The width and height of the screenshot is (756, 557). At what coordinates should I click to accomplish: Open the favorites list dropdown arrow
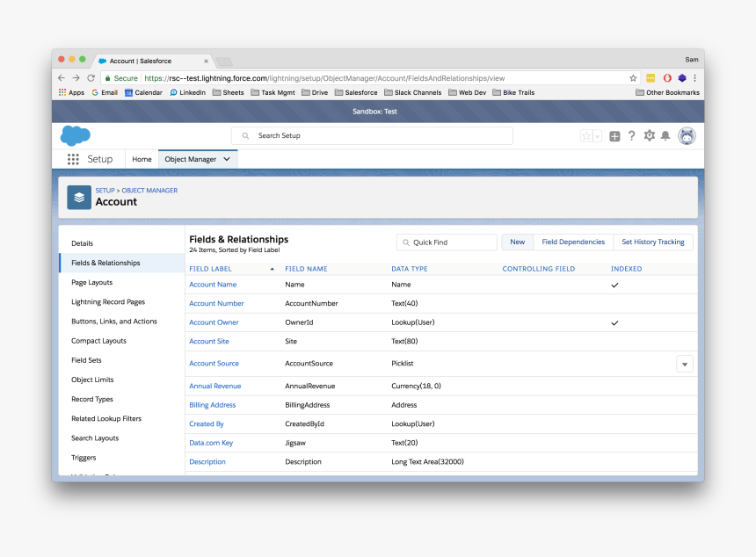coord(598,136)
